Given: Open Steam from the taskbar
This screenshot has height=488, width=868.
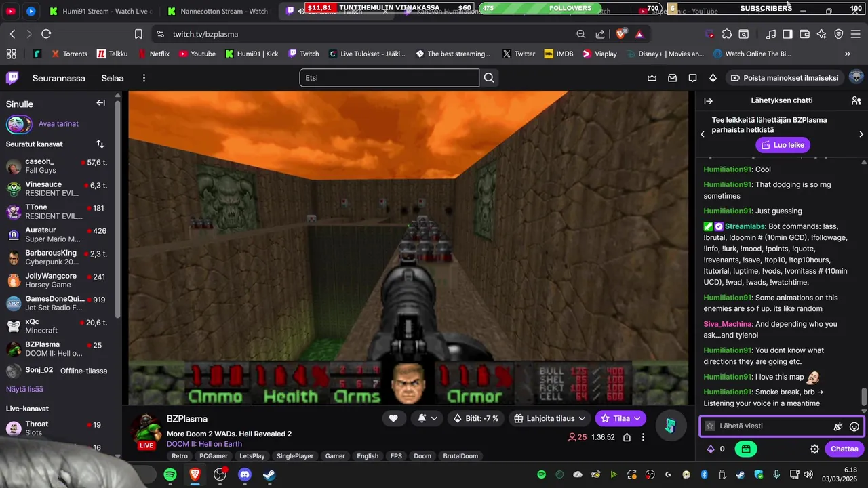Looking at the screenshot, I should pyautogui.click(x=269, y=474).
